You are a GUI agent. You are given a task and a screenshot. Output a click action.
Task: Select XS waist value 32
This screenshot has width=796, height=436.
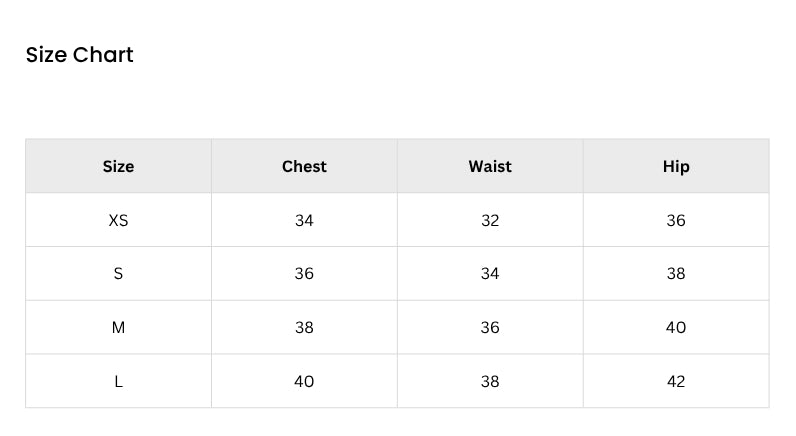pyautogui.click(x=490, y=220)
